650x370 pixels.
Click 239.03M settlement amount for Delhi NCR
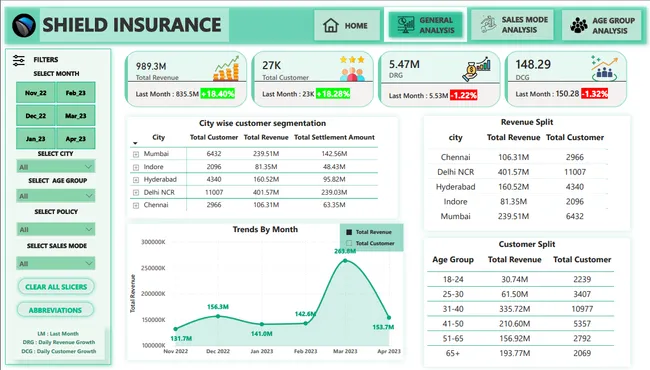point(334,192)
